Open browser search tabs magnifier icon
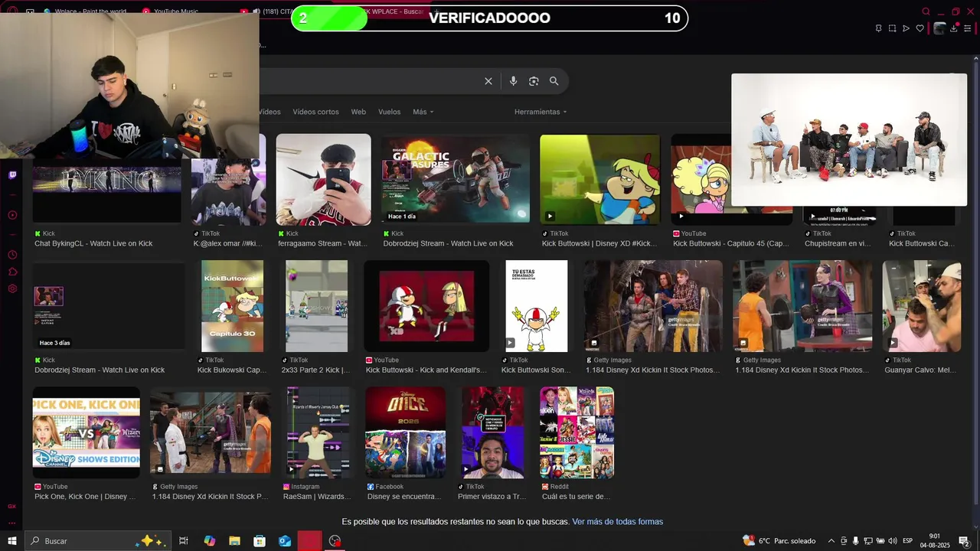The height and width of the screenshot is (551, 980). pyautogui.click(x=926, y=11)
